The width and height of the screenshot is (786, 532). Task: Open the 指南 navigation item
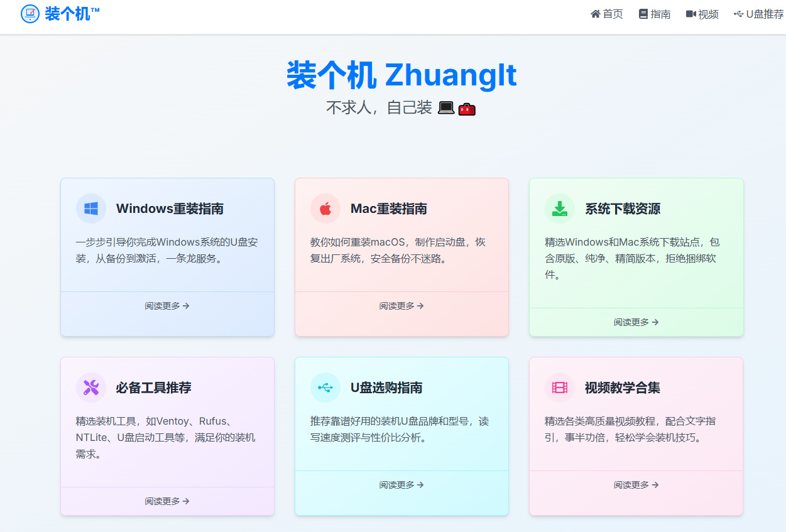pos(655,14)
